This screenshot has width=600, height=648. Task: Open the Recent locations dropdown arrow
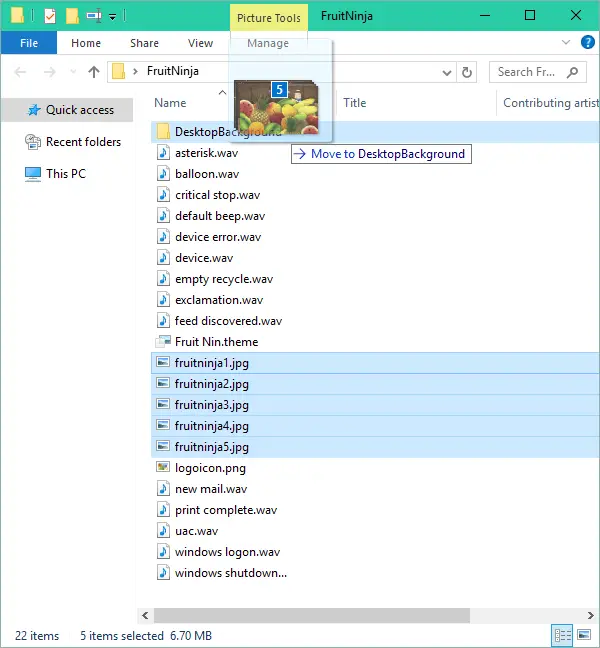coord(73,72)
